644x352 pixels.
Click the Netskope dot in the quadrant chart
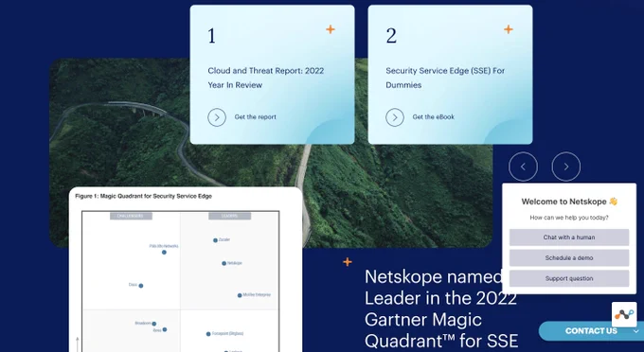[x=224, y=263]
